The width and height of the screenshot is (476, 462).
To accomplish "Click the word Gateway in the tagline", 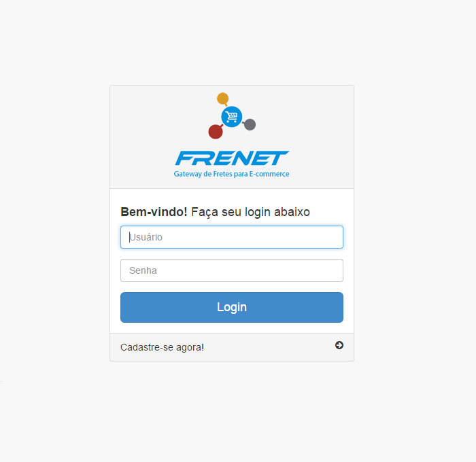I will (x=188, y=174).
